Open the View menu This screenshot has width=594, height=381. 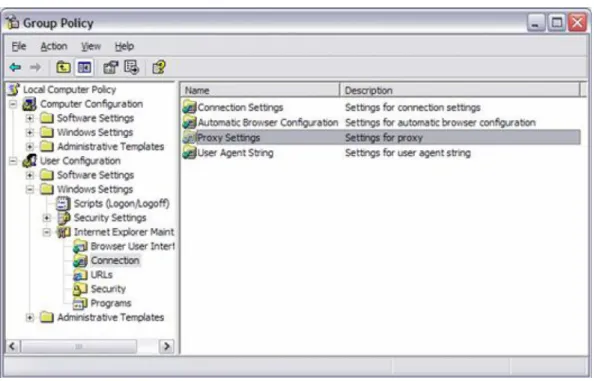[x=91, y=46]
